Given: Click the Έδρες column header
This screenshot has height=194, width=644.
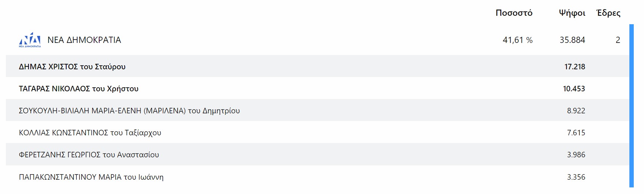Looking at the screenshot, I should click(608, 13).
